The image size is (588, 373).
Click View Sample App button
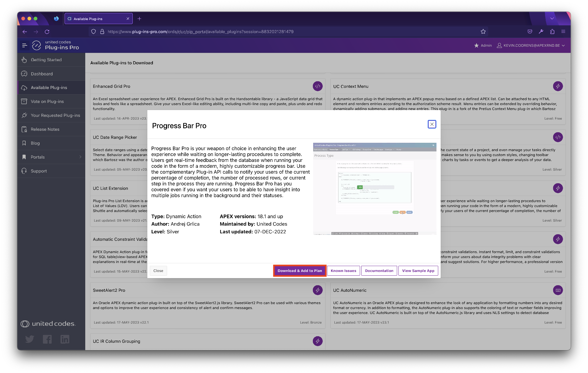[x=418, y=271]
